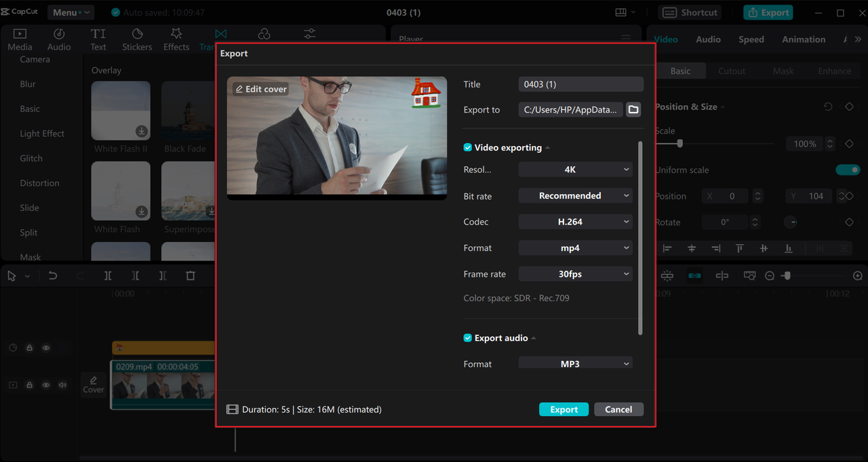868x462 pixels.
Task: Click the Edit cover pencil button
Action: [x=261, y=89]
